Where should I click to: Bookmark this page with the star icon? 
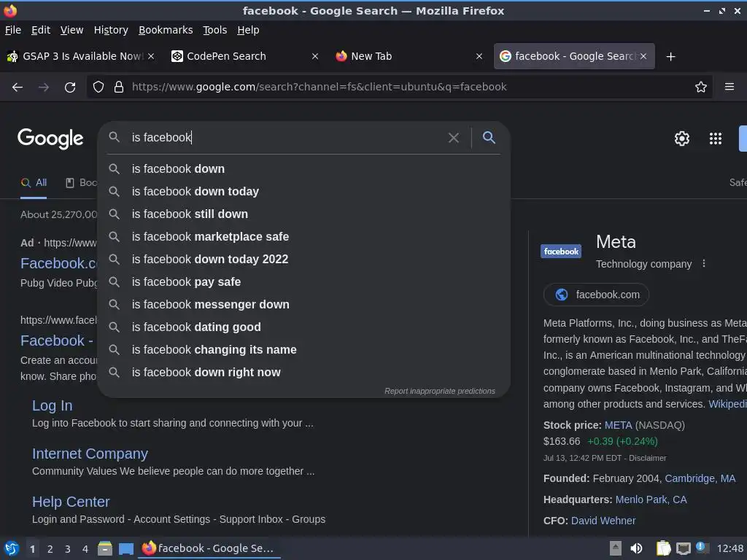[x=700, y=87]
